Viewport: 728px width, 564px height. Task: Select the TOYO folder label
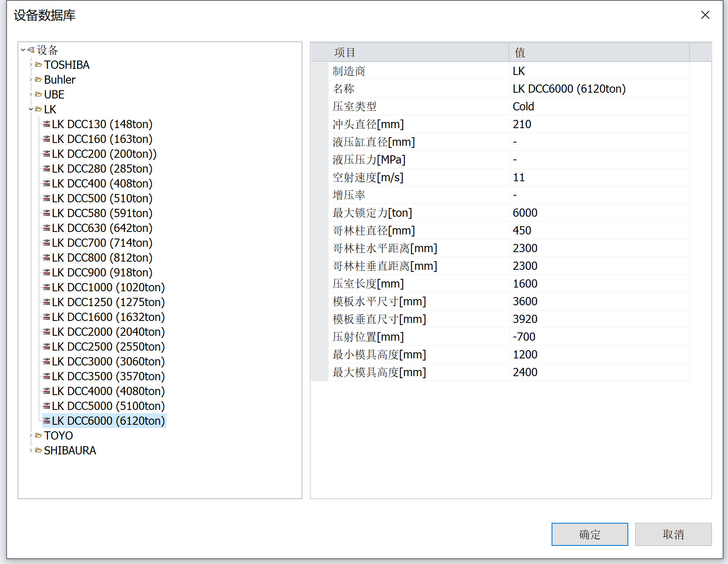59,435
